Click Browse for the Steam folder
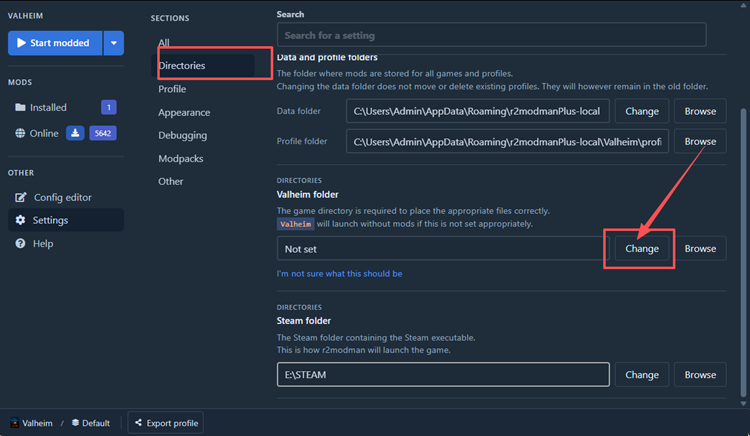Image resolution: width=750 pixels, height=436 pixels. [x=700, y=375]
